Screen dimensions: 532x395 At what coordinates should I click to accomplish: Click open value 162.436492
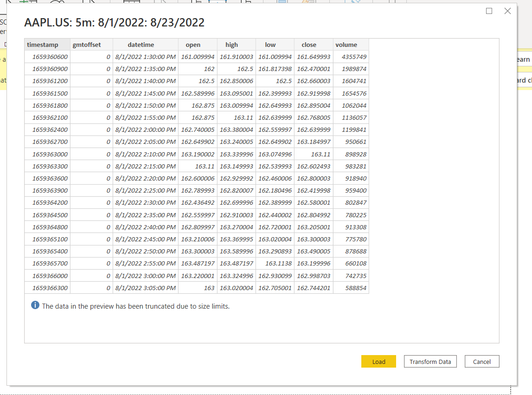(198, 202)
